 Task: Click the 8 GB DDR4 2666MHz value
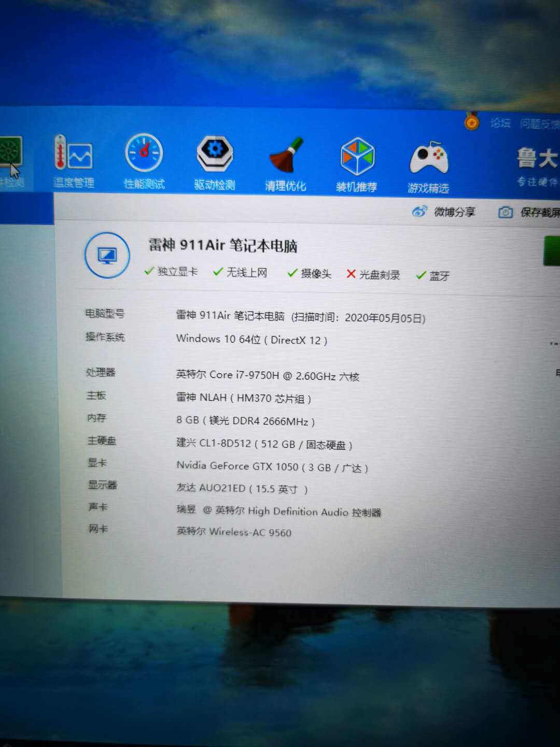(246, 421)
